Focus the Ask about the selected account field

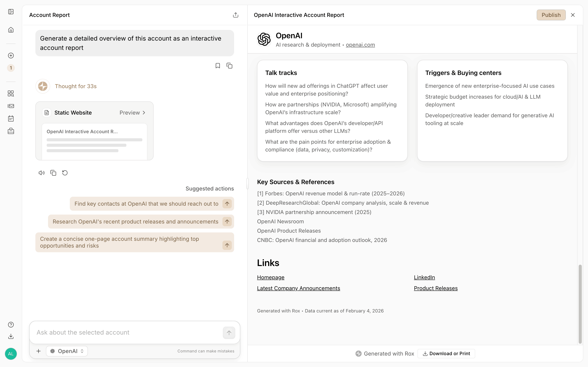tap(126, 332)
